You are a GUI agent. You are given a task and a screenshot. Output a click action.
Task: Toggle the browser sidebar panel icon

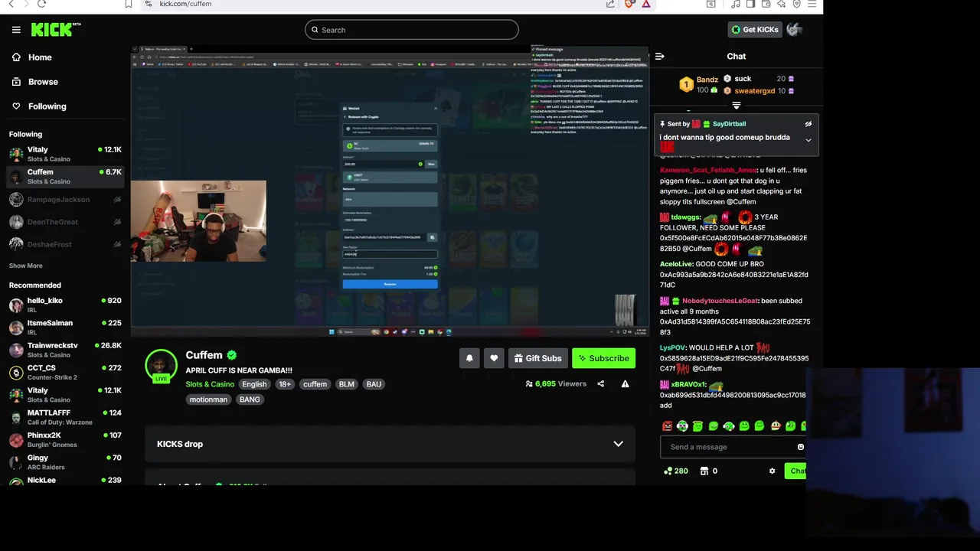click(x=751, y=4)
